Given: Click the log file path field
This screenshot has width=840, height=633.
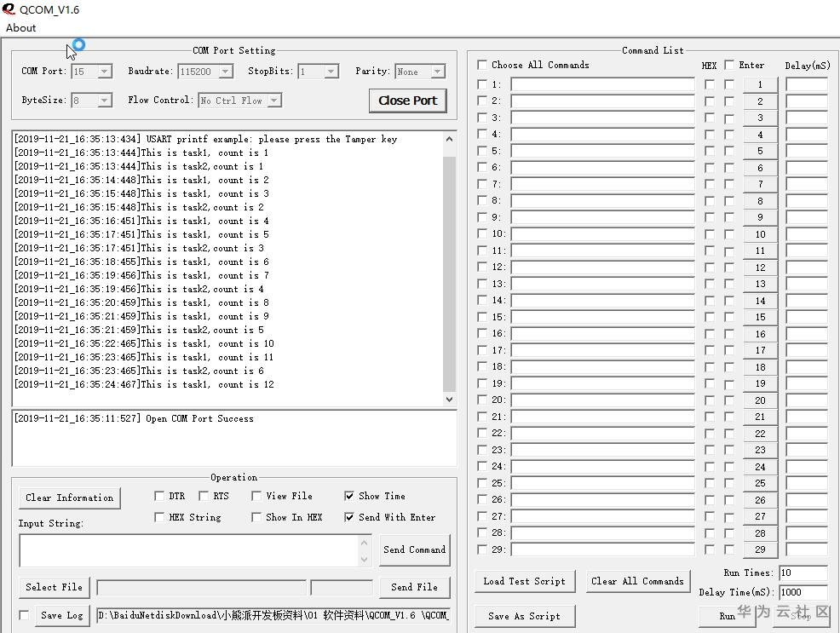Looking at the screenshot, I should (273, 615).
